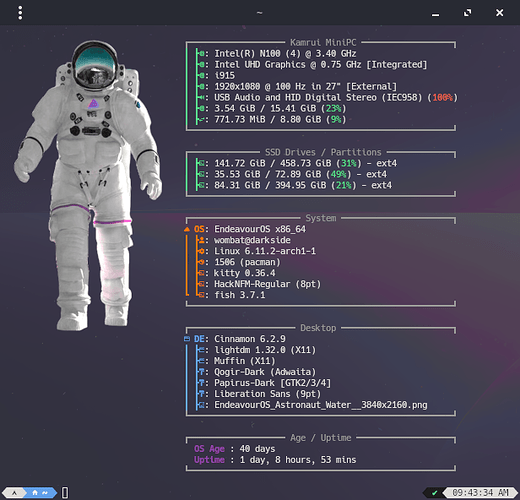Open the three-dot terminal menu

(20, 13)
